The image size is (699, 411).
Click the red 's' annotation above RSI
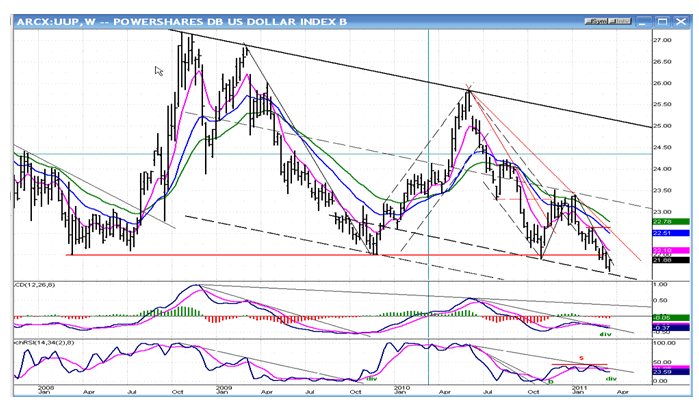tap(581, 358)
